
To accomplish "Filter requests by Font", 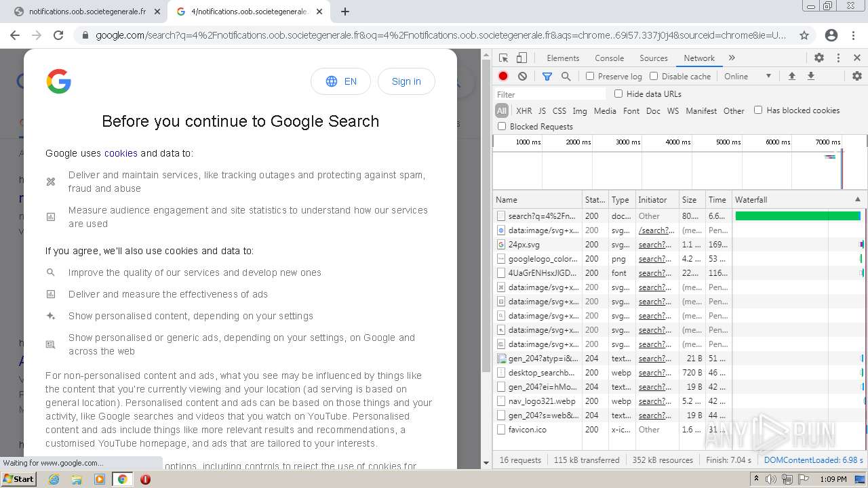I will coord(631,111).
